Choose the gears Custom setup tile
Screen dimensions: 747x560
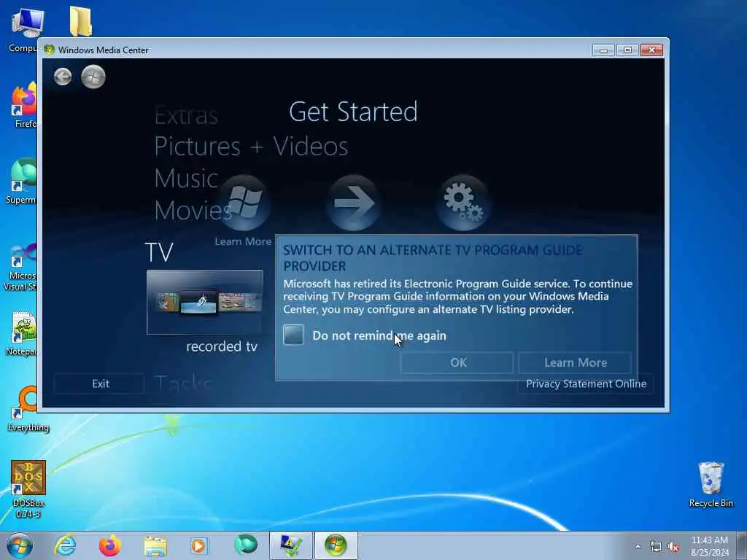coord(463,203)
